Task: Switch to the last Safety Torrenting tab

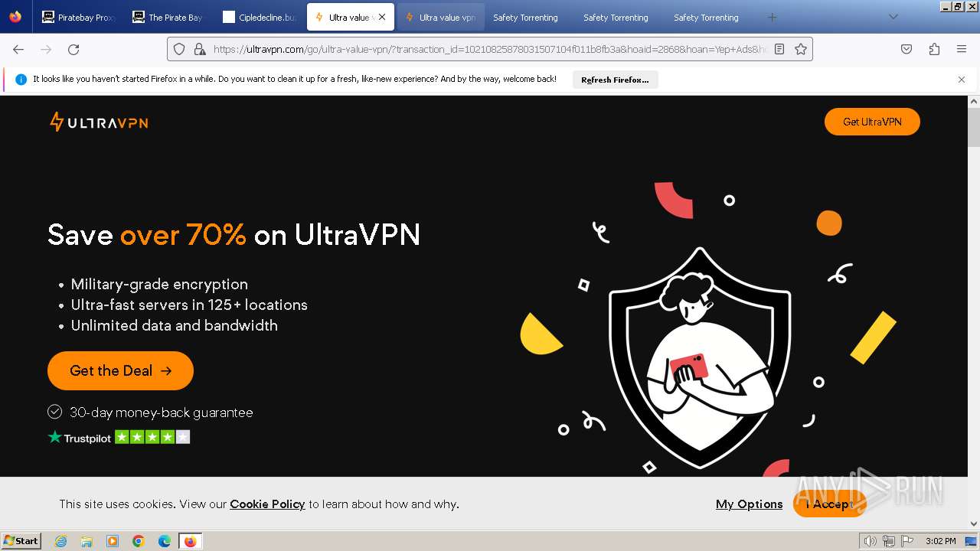Action: click(x=706, y=17)
